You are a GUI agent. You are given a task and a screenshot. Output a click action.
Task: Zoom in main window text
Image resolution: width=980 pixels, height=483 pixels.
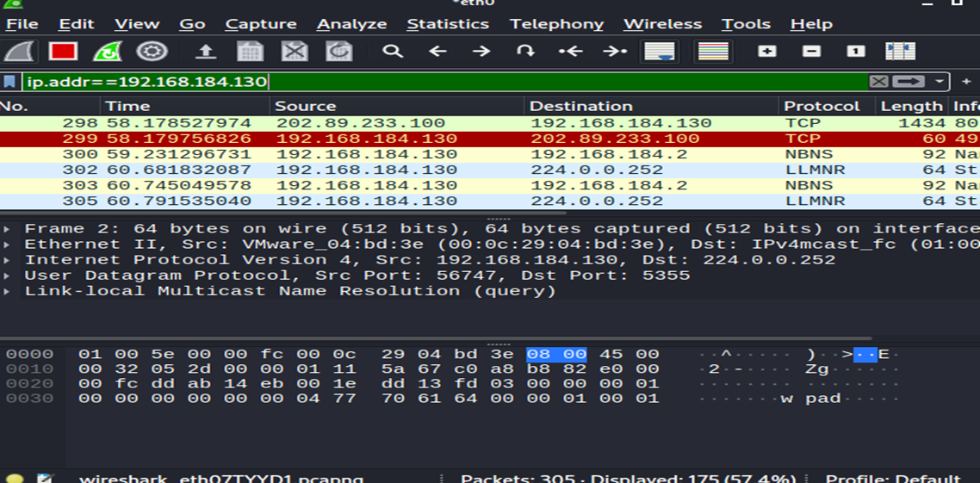tap(767, 52)
